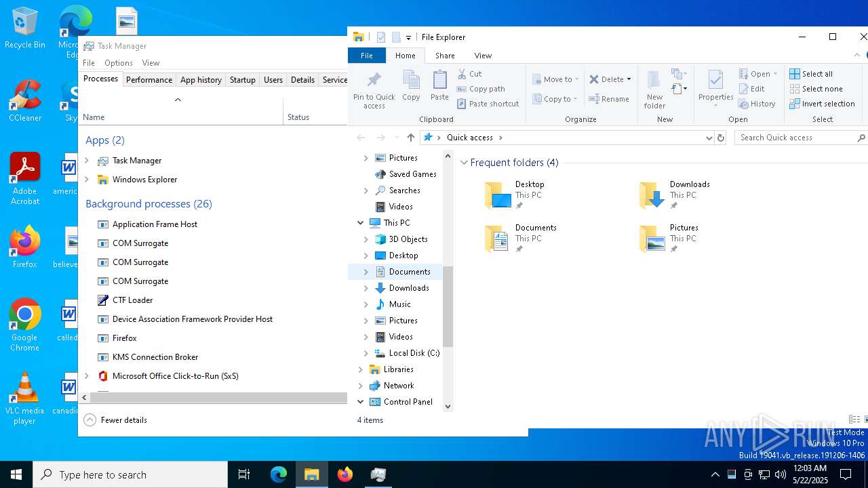Open Downloads folder in Frequent folders

[675, 195]
